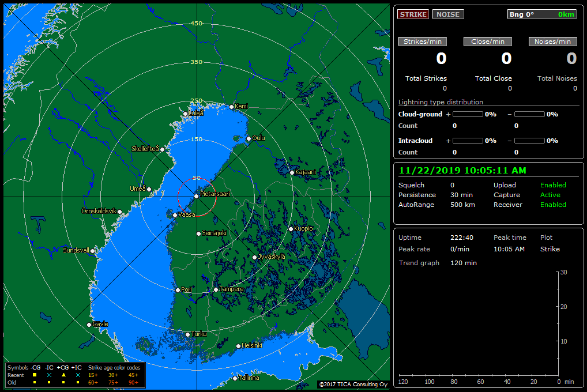
Task: Select the Kuopio city marker
Action: pyautogui.click(x=291, y=229)
